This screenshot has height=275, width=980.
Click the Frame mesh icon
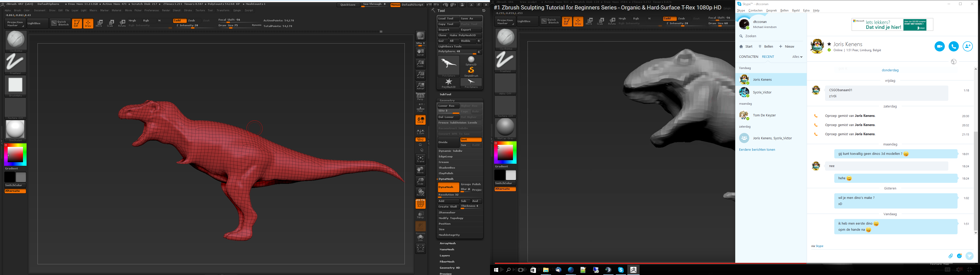(x=420, y=159)
